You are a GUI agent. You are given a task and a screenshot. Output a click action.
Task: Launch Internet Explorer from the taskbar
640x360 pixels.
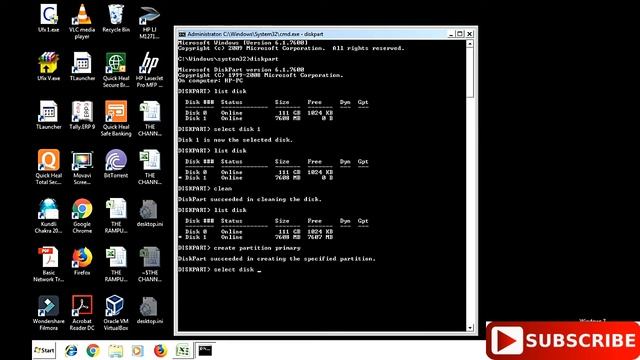[71, 350]
